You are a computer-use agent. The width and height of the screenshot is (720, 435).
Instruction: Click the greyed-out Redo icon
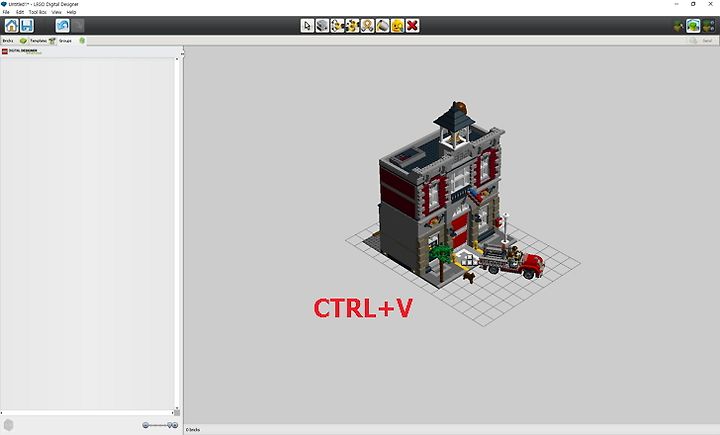pos(78,26)
